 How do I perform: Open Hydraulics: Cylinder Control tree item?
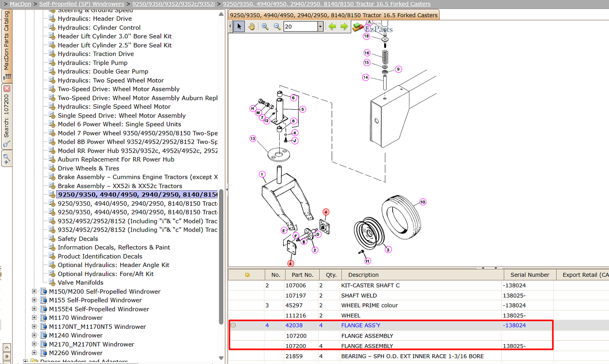[x=99, y=28]
